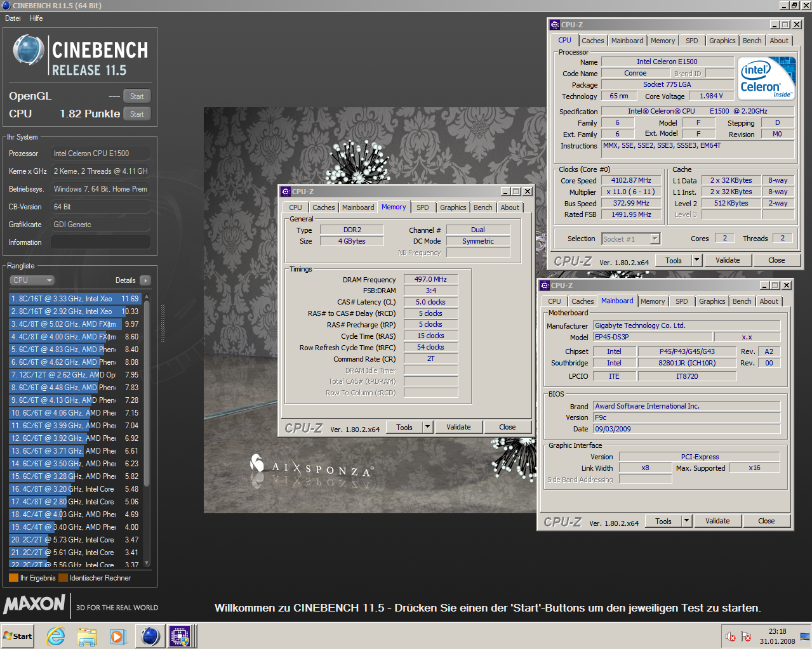
Task: Open Tools dropdown arrow in Memory CPU-Z window
Action: tap(427, 427)
